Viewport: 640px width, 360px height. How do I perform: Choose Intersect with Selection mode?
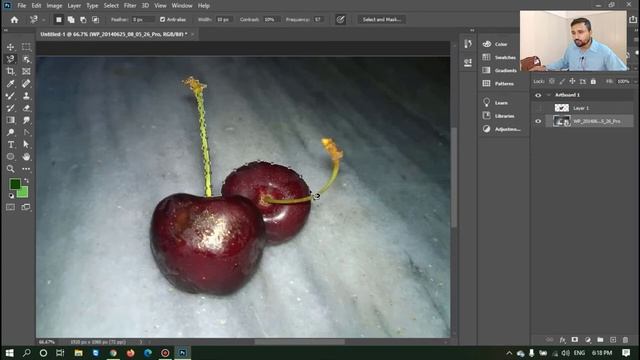[96, 20]
